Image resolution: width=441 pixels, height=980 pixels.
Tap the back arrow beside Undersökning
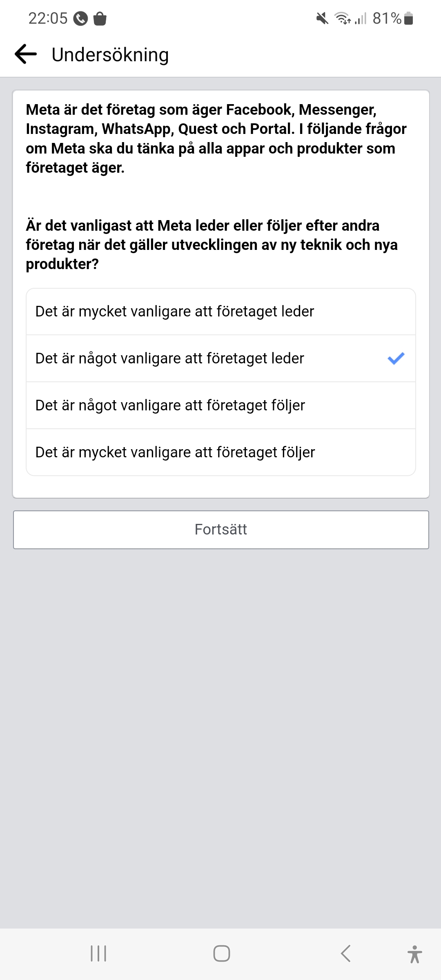click(26, 54)
